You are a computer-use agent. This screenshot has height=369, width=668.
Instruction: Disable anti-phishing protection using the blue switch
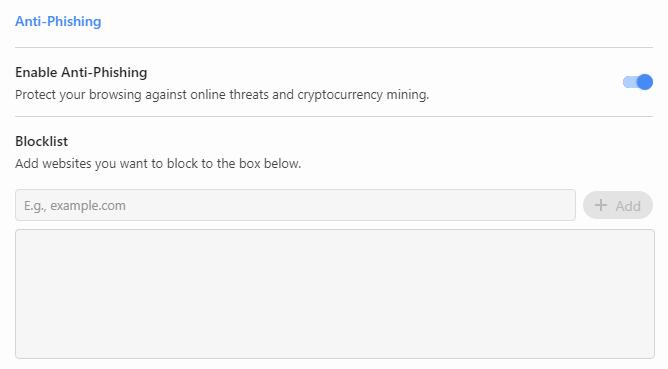pyautogui.click(x=637, y=82)
